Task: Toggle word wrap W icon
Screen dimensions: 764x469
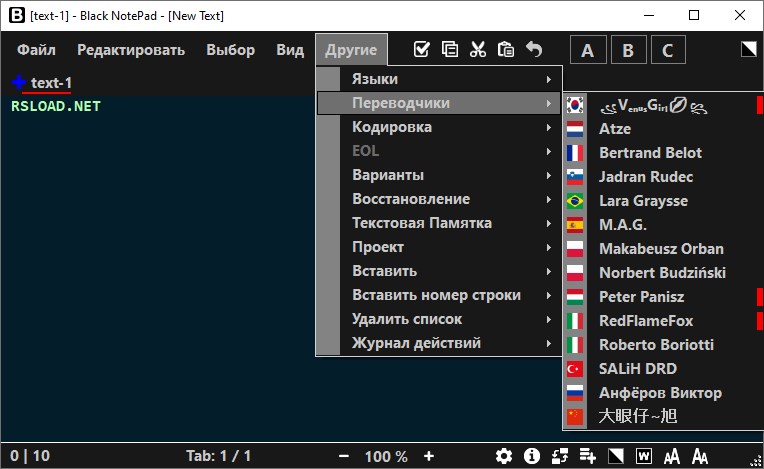Action: (x=644, y=456)
